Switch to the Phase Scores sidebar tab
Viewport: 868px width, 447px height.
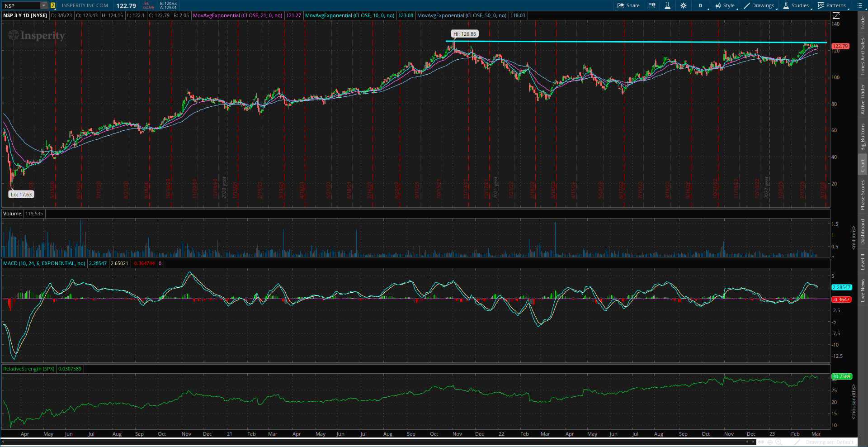coord(863,195)
